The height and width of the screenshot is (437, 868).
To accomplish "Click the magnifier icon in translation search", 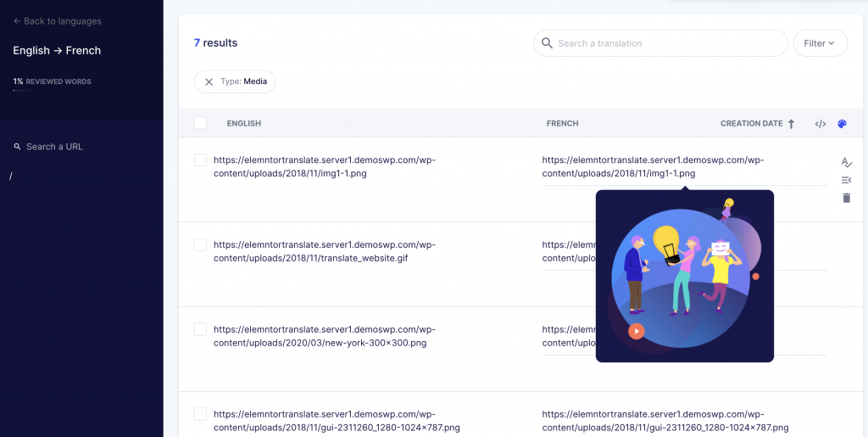I will pos(547,43).
